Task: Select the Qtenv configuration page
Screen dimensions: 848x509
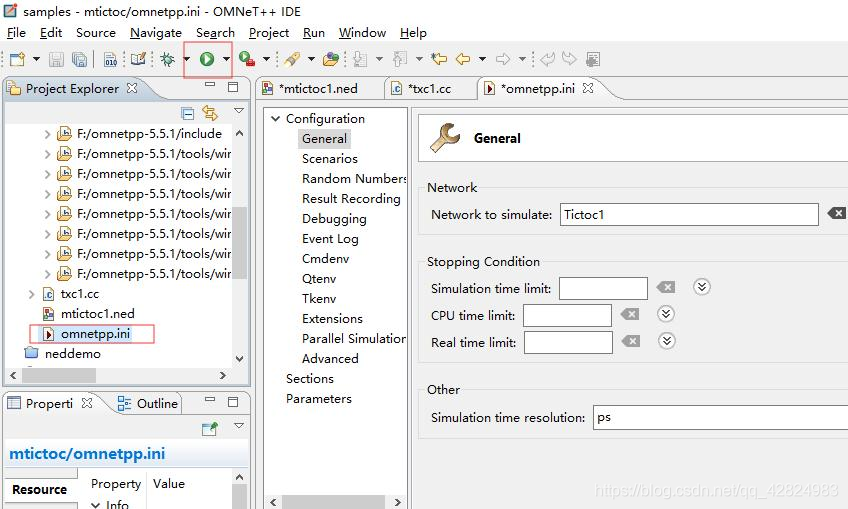Action: coord(319,279)
